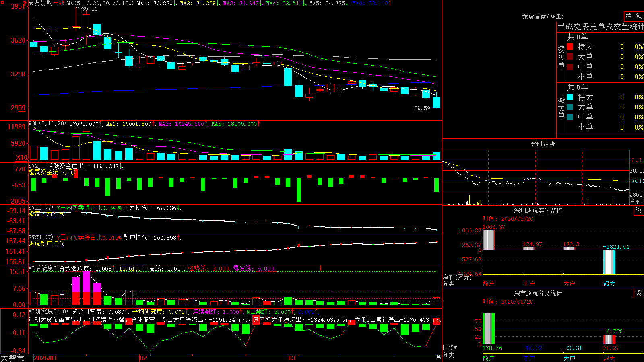Click the AI活跃度2 indicator title
Viewport: 644px width, 362px height.
pos(43,268)
